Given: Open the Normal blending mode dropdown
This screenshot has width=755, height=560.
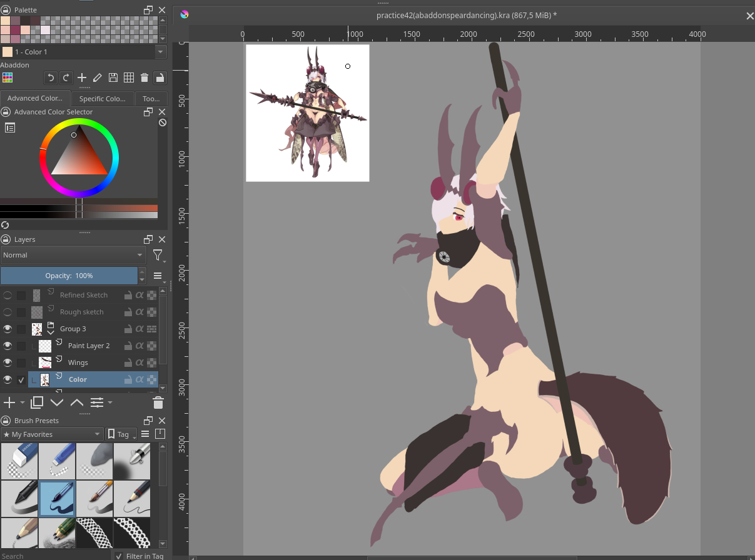Looking at the screenshot, I should pyautogui.click(x=73, y=255).
